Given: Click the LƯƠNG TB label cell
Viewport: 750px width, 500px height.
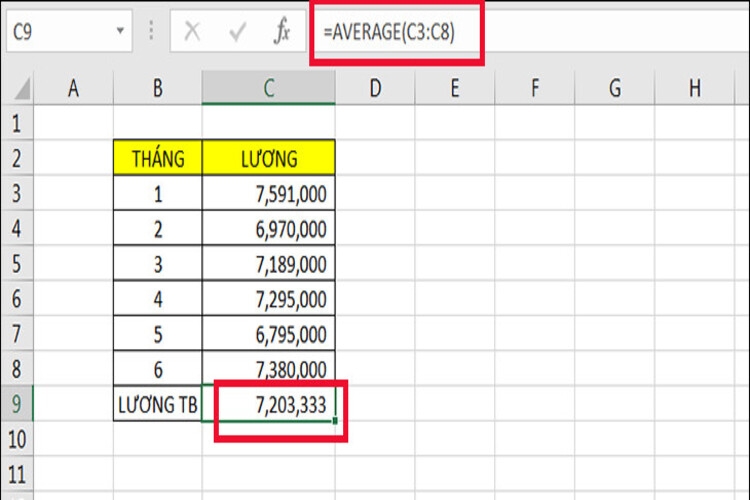Looking at the screenshot, I should (158, 404).
